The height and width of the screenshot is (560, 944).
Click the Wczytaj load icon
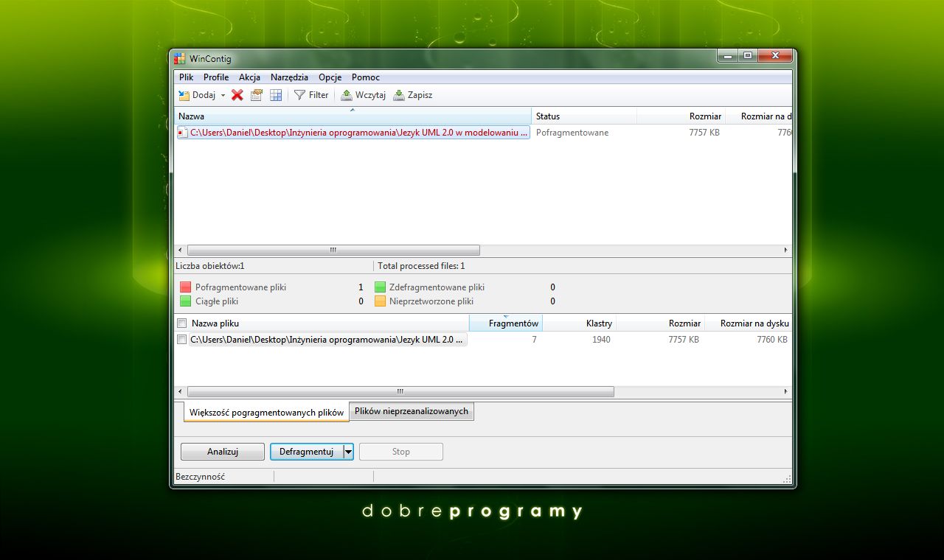point(347,95)
